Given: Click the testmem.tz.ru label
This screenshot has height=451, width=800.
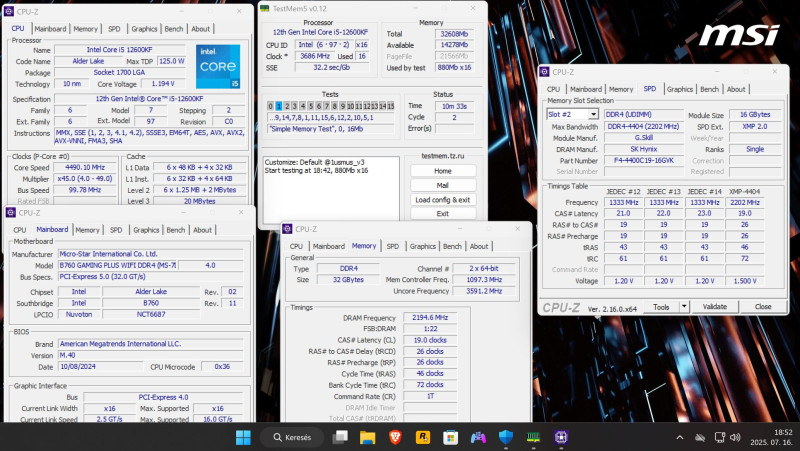Looking at the screenshot, I should tap(443, 156).
